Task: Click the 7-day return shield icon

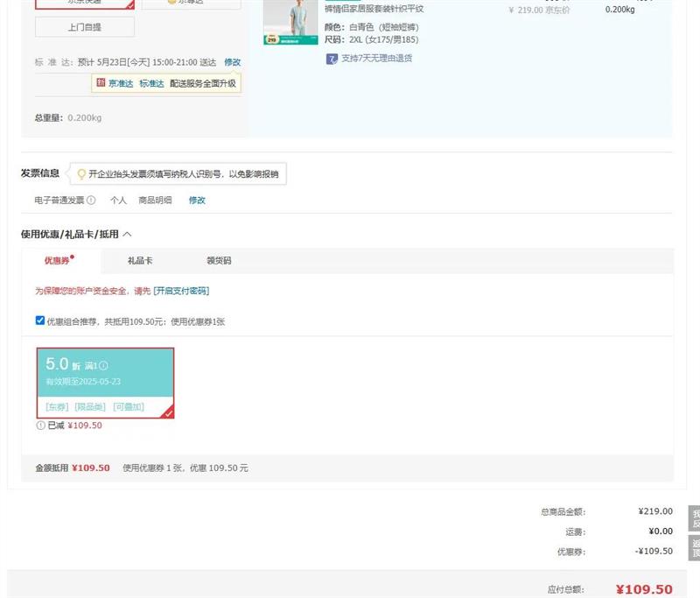Action: tap(332, 59)
